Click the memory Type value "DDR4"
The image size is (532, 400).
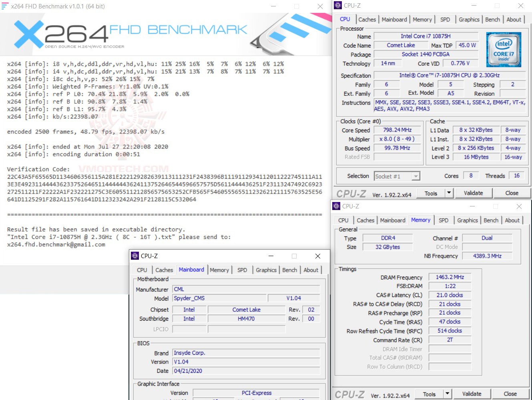[x=388, y=238]
